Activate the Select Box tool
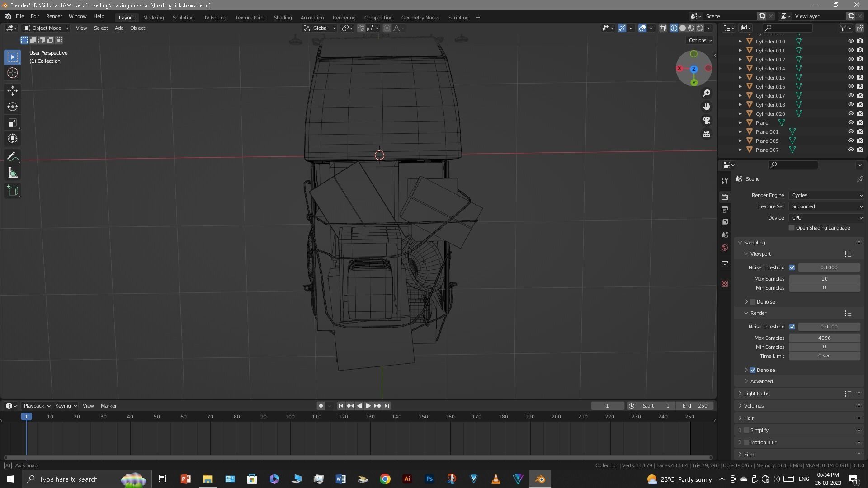868x488 pixels. (x=13, y=57)
